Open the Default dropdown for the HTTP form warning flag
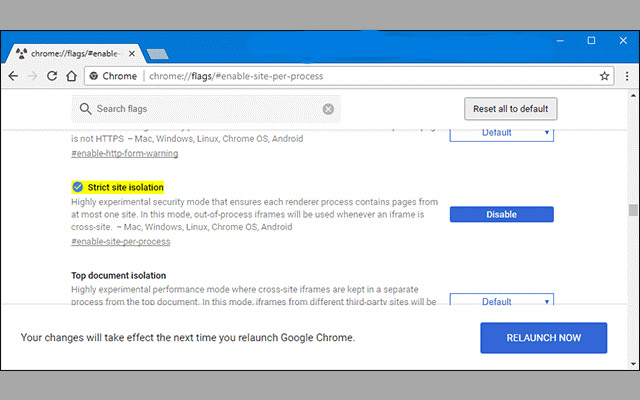The height and width of the screenshot is (400, 640). pyautogui.click(x=502, y=135)
